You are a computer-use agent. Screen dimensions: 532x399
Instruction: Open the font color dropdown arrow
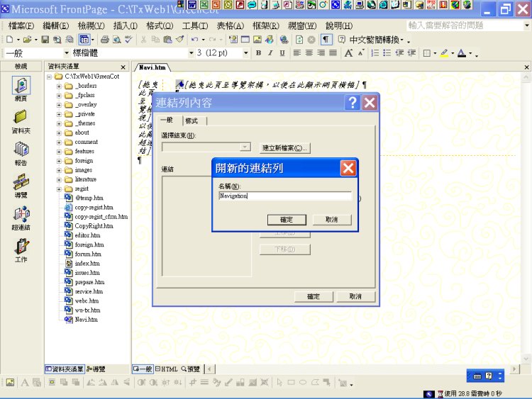point(471,54)
